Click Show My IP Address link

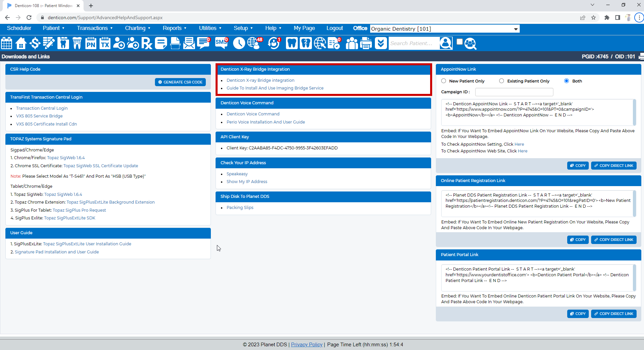coord(247,181)
